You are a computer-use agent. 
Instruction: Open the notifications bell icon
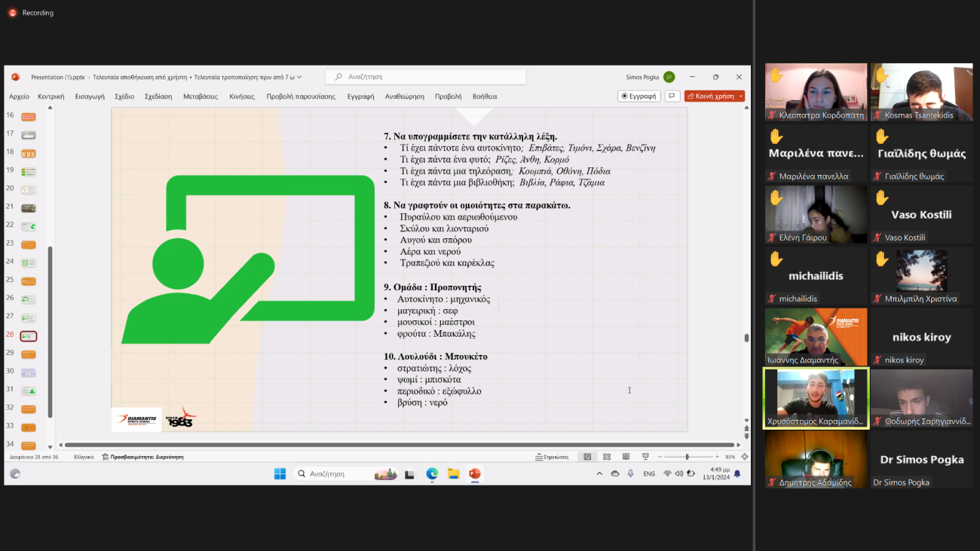[x=737, y=474]
